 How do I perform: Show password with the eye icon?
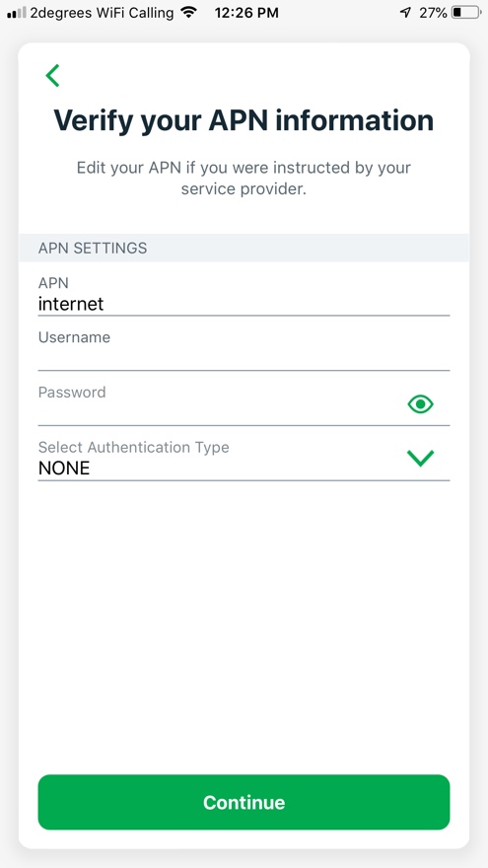(x=421, y=404)
